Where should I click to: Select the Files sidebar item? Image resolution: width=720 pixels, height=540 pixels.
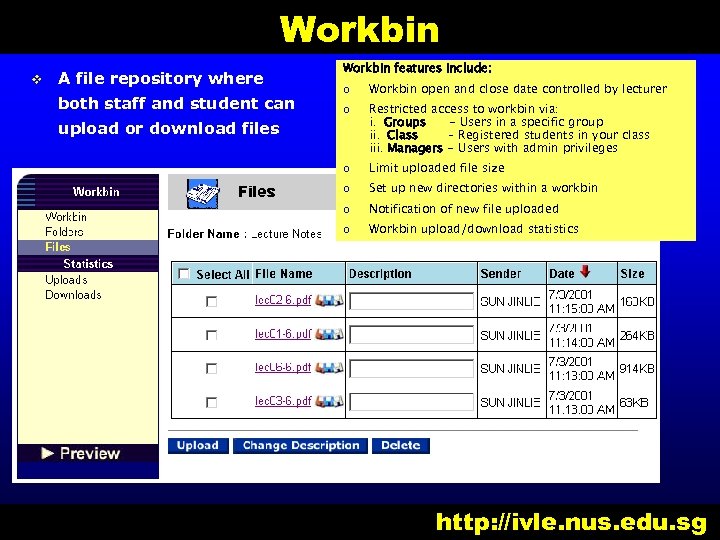click(x=88, y=247)
